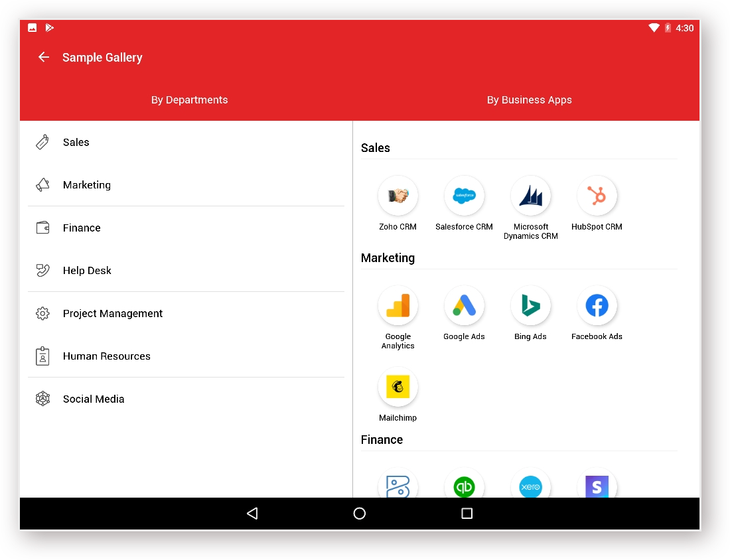Image resolution: width=730 pixels, height=560 pixels.
Task: Go back using the Sample Gallery arrow
Action: point(44,57)
